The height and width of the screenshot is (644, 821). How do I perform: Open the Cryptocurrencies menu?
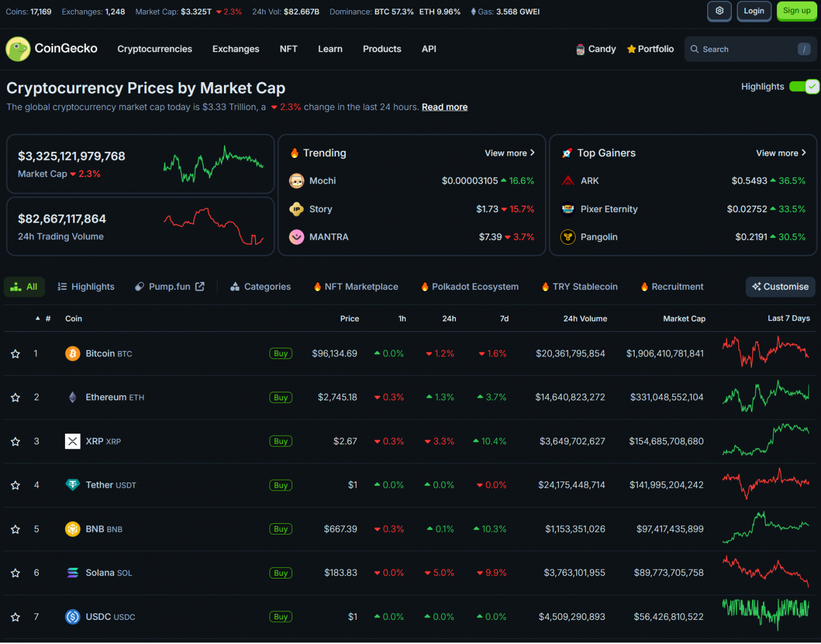(155, 49)
